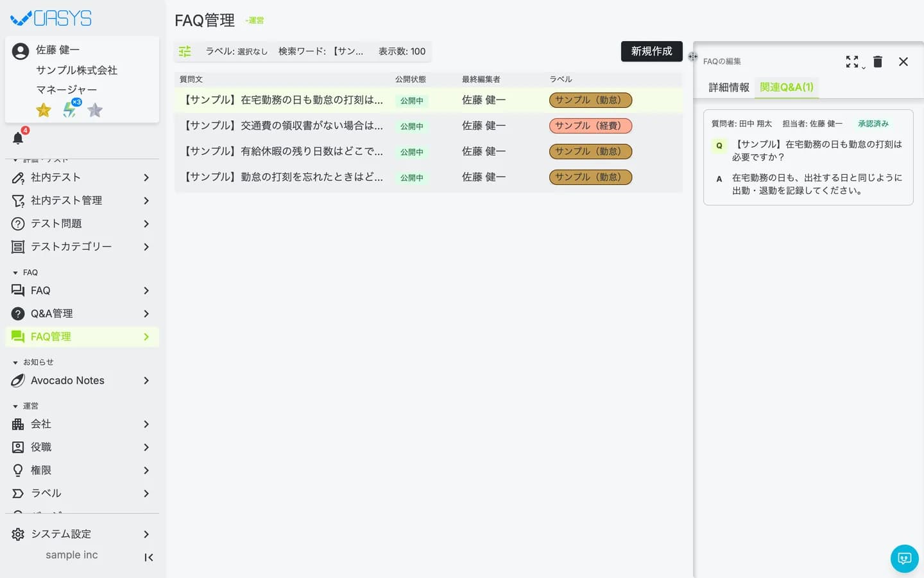Open ラベル sidebar item
This screenshot has height=578, width=924.
[82, 493]
